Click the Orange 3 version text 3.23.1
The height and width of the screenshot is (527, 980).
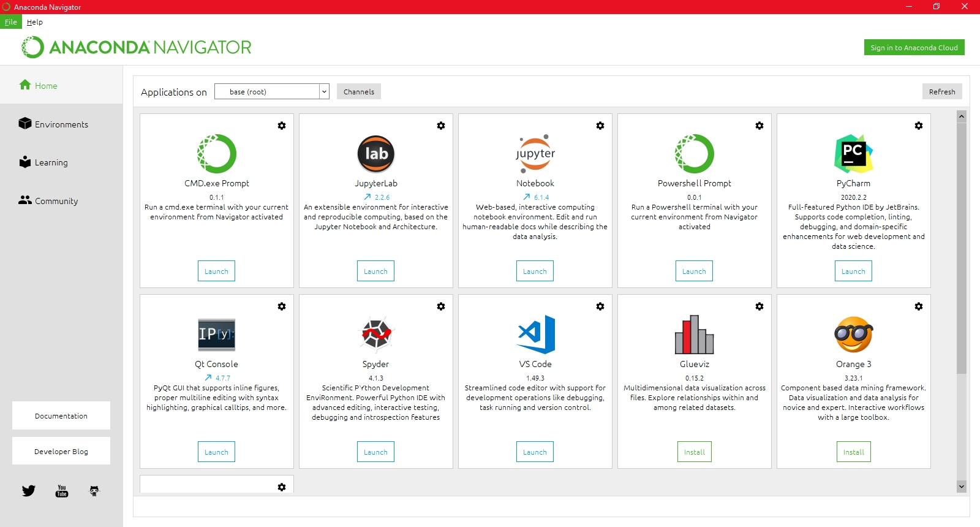(854, 378)
